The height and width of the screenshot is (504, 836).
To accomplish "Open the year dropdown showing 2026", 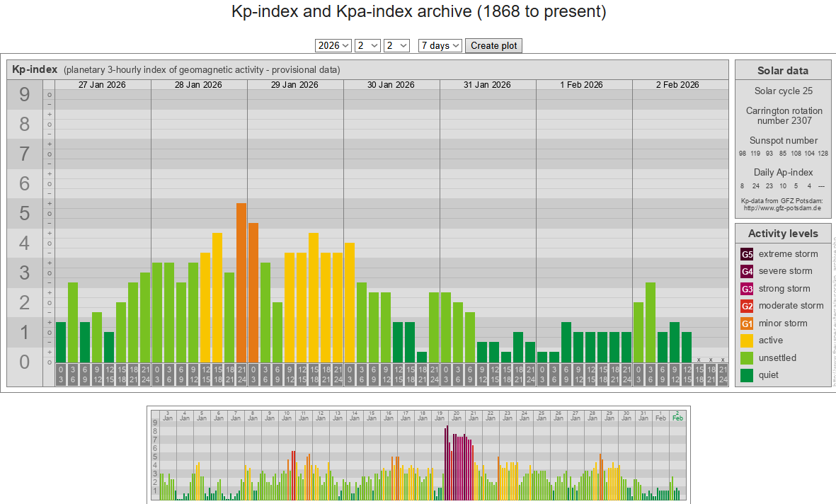I will click(333, 45).
